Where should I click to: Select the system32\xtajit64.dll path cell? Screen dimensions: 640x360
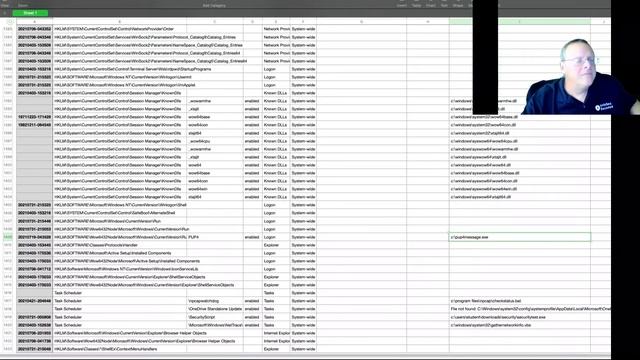coord(520,133)
